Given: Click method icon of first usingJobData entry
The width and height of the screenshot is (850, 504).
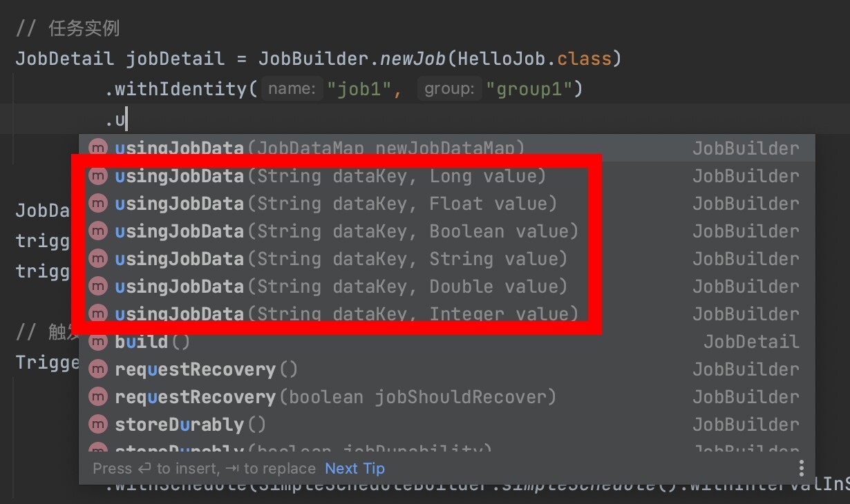Looking at the screenshot, I should point(99,148).
